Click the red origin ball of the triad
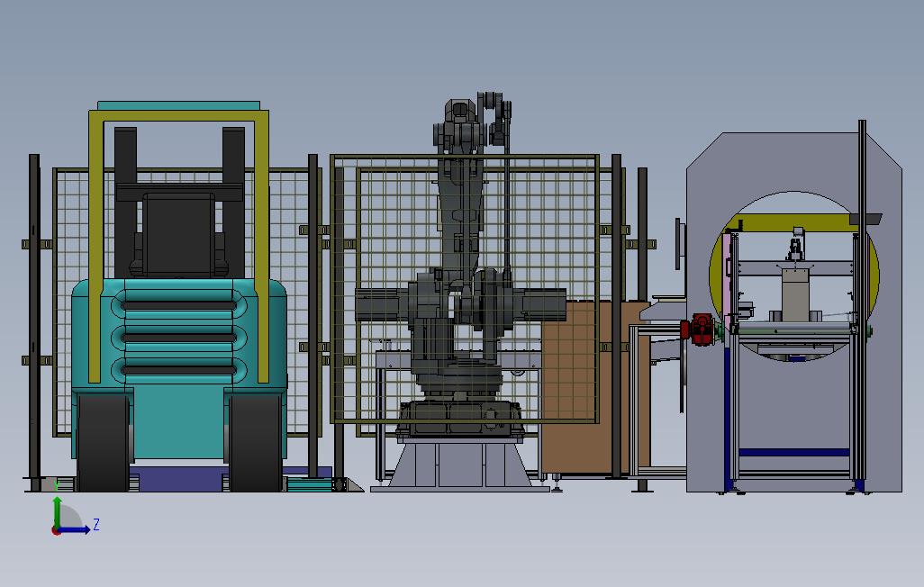This screenshot has height=587, width=924. coord(56,531)
